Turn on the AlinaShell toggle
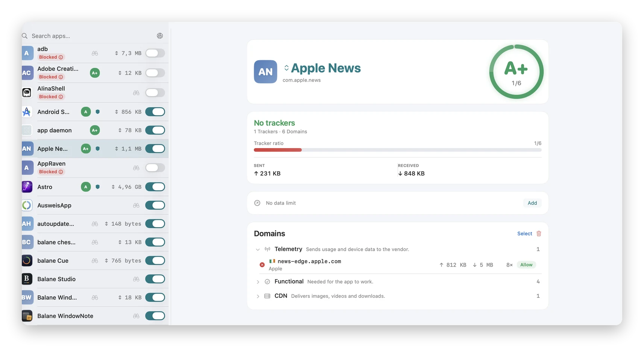Image resolution: width=644 pixels, height=347 pixels. (x=155, y=92)
